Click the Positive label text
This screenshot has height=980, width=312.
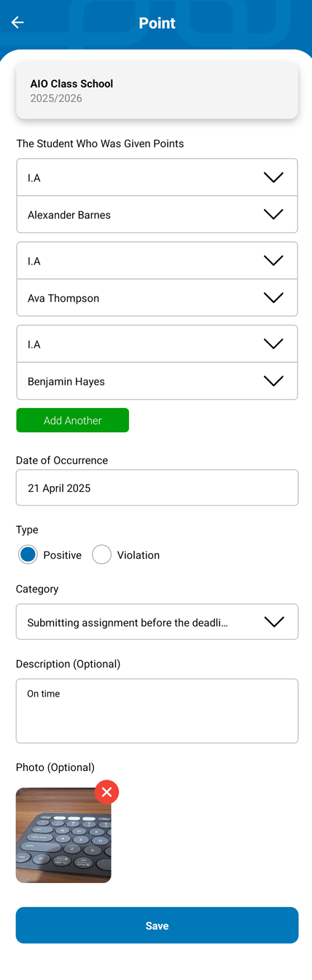[62, 555]
